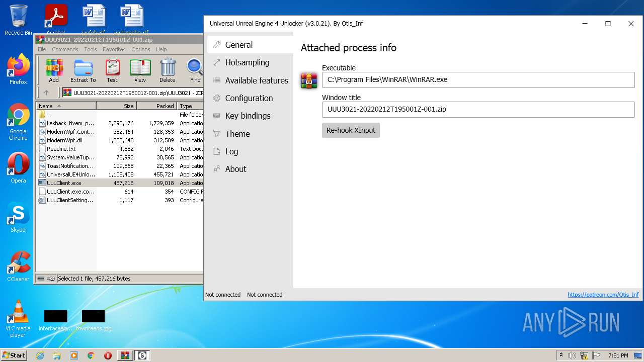
Task: Open File Explorer from the taskbar
Action: [x=57, y=355]
